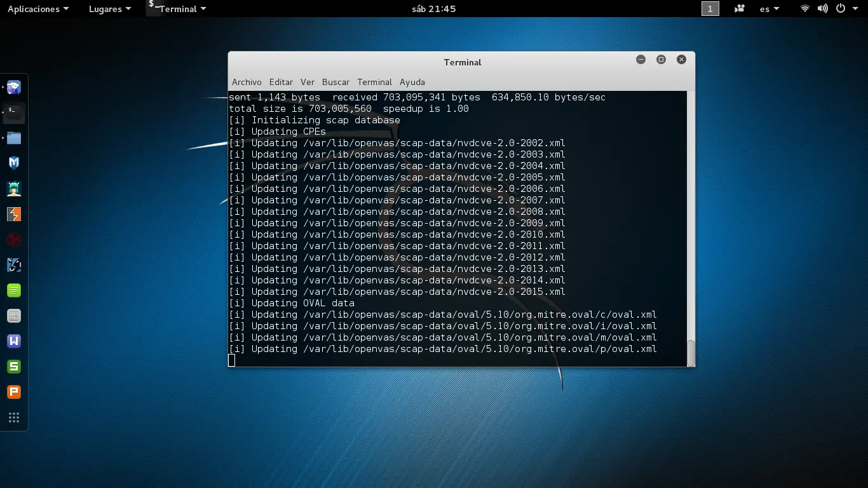This screenshot has height=488, width=868.
Task: Click the nvdcve-2.0-2002.xml line
Action: pos(397,143)
